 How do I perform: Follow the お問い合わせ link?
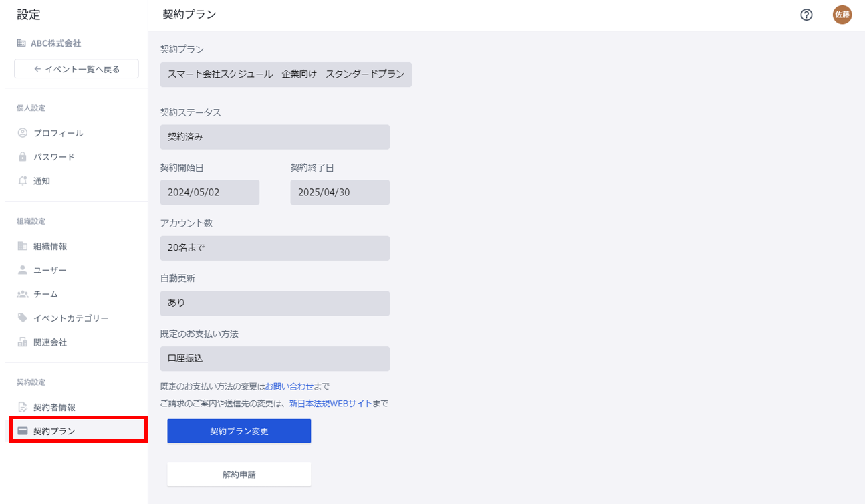(x=289, y=386)
